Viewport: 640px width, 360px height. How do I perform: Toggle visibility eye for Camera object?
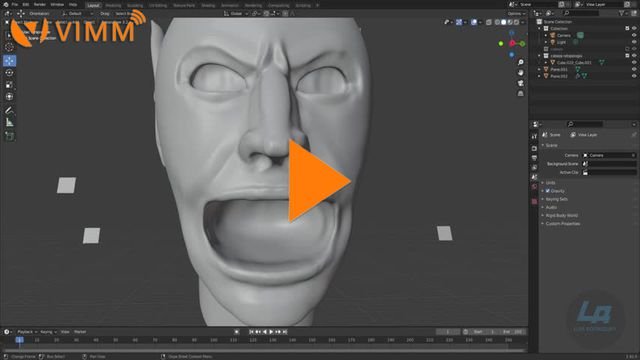click(634, 35)
